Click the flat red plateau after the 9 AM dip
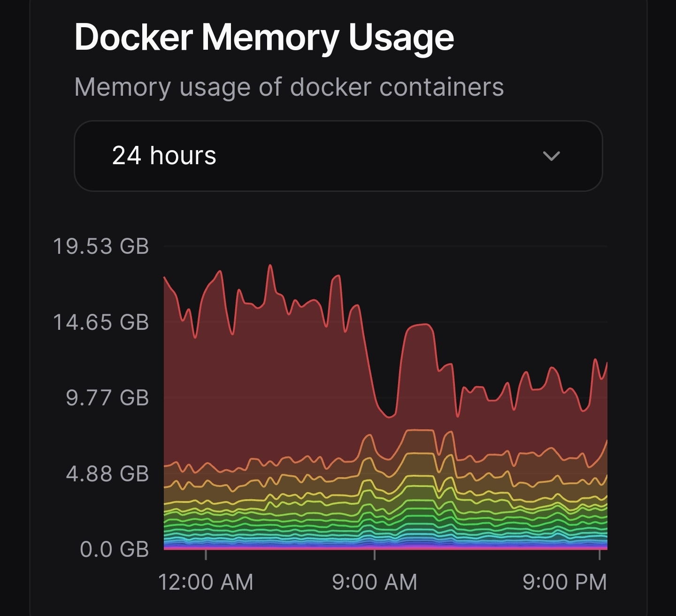The width and height of the screenshot is (676, 616). tap(420, 325)
